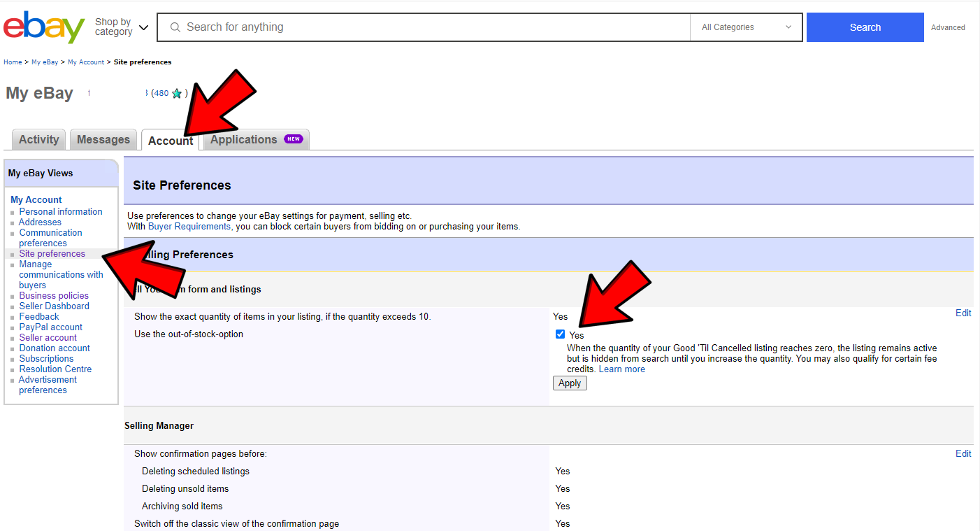Screen dimensions: 980x531
Task: Click the Apply button
Action: (x=570, y=383)
